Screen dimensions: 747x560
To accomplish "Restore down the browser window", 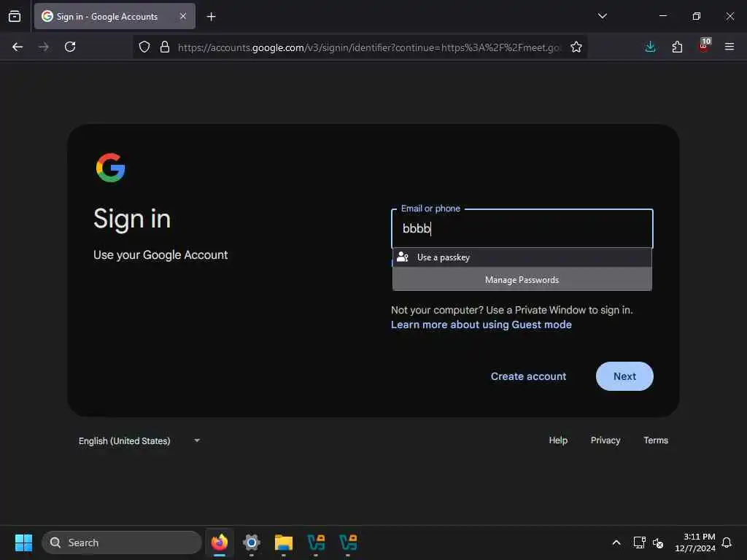I will pyautogui.click(x=696, y=16).
